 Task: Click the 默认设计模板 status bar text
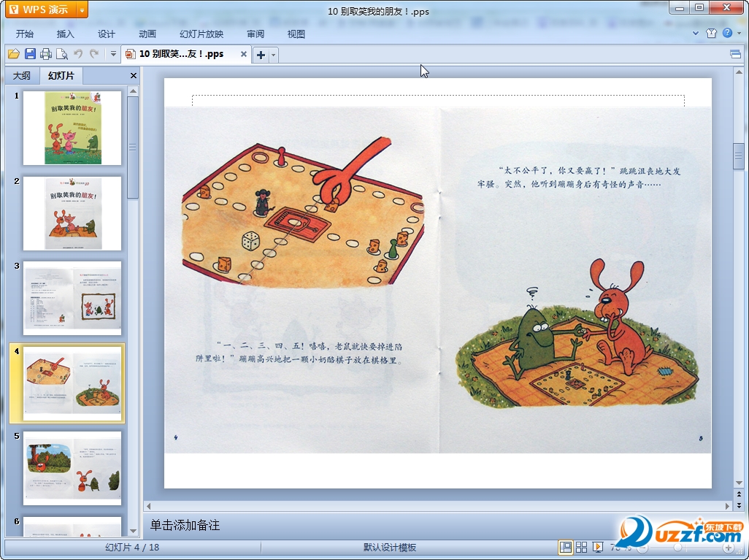[390, 548]
